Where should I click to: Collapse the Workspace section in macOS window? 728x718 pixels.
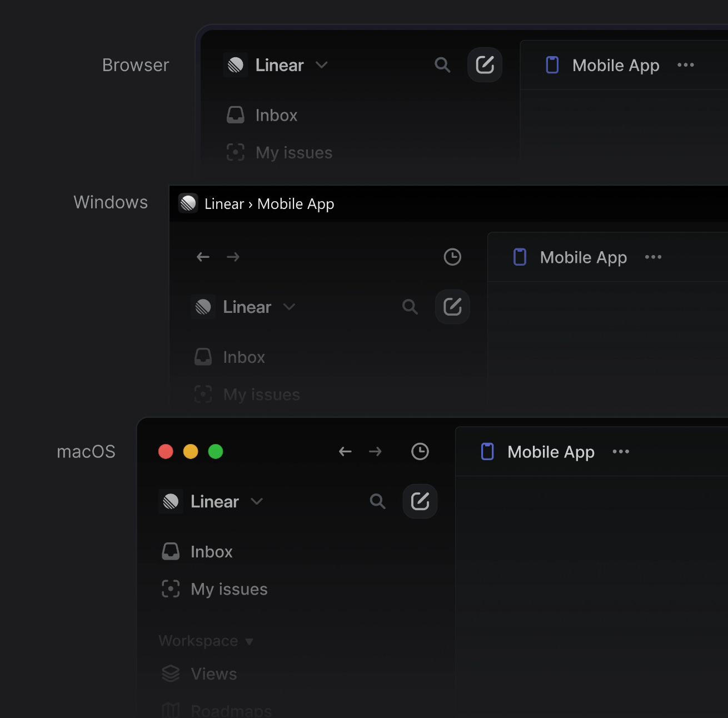pos(206,641)
